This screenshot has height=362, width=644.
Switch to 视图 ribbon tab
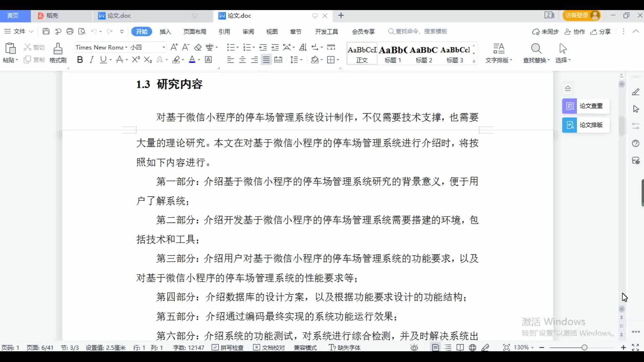coord(272,32)
